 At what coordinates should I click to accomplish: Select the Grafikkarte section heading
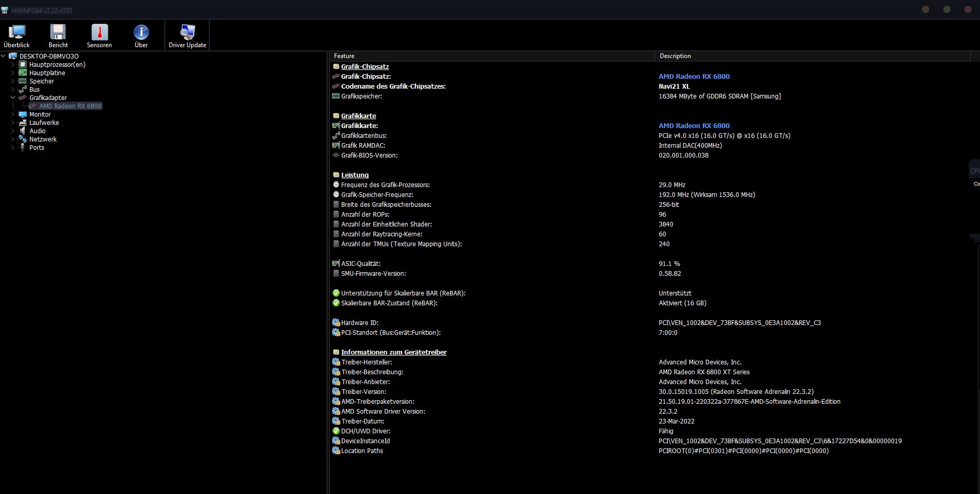coord(358,116)
